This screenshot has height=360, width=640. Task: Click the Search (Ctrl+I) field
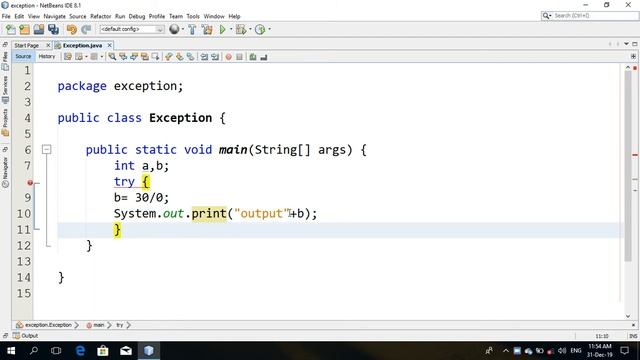pyautogui.click(x=590, y=16)
